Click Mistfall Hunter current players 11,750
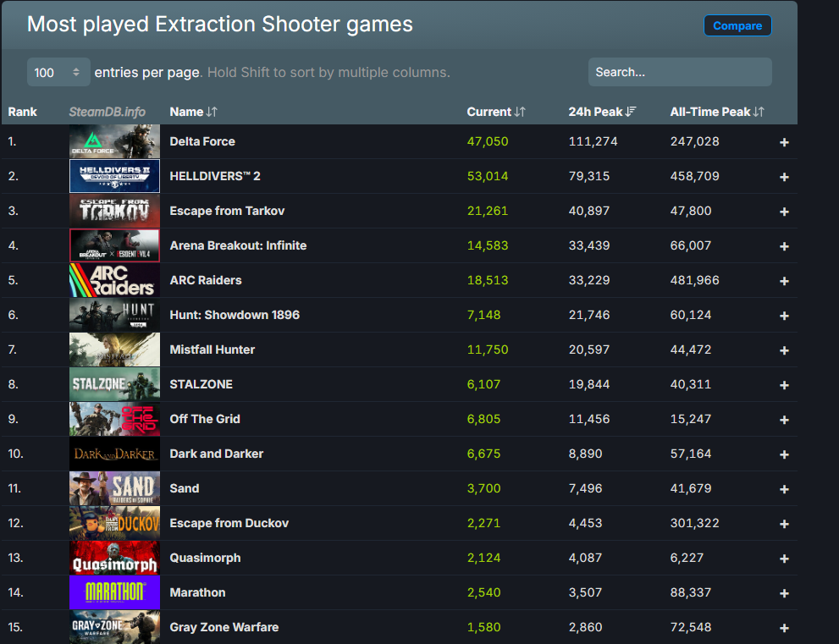Image resolution: width=839 pixels, height=644 pixels. (x=488, y=350)
